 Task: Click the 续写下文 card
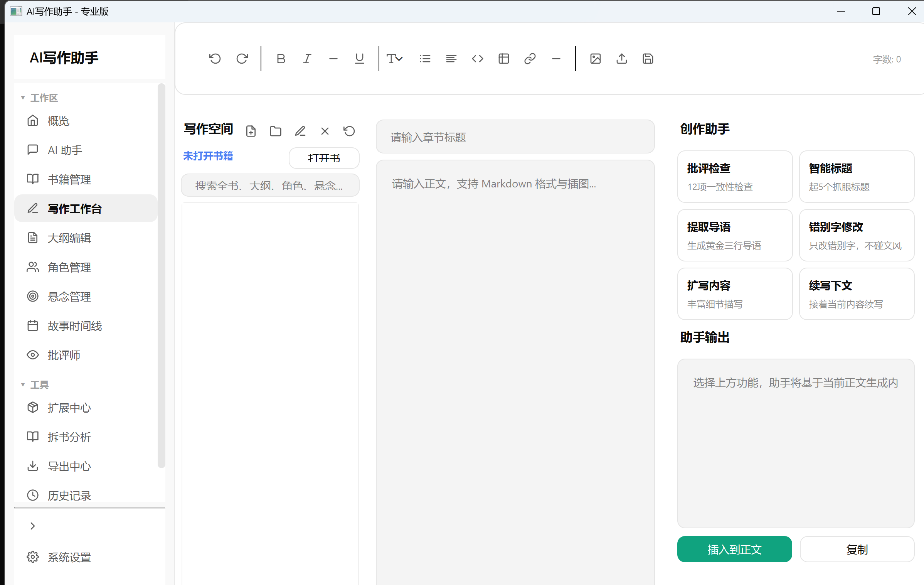pos(857,294)
